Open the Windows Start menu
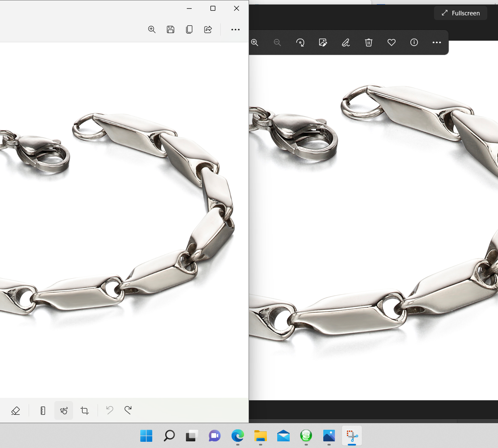Screen dimensions: 498x448 pyautogui.click(x=146, y=436)
